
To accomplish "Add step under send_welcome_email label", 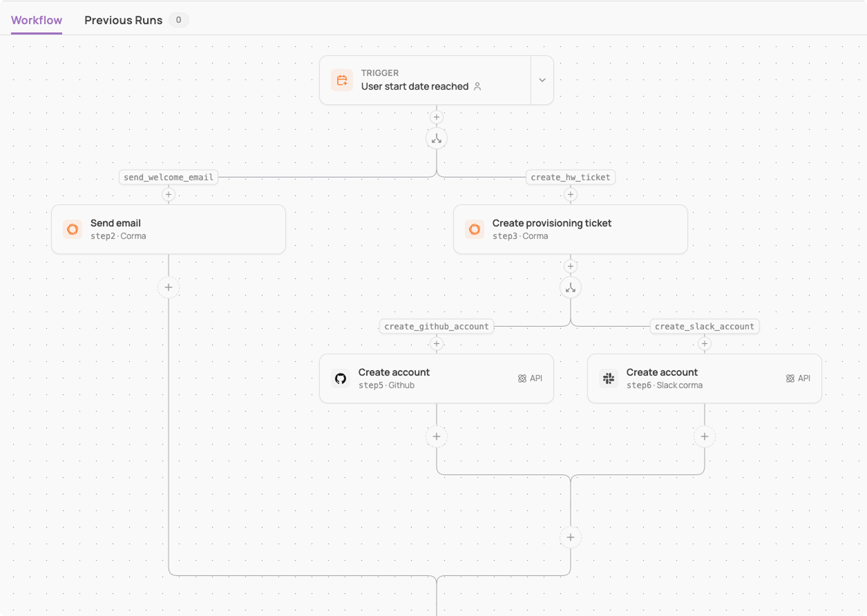I will 168,195.
